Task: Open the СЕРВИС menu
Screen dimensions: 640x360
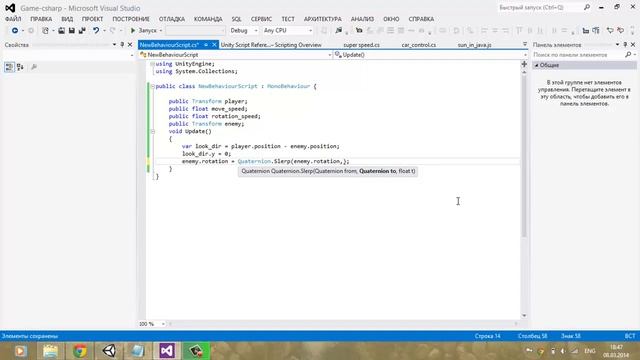Action: [261, 19]
